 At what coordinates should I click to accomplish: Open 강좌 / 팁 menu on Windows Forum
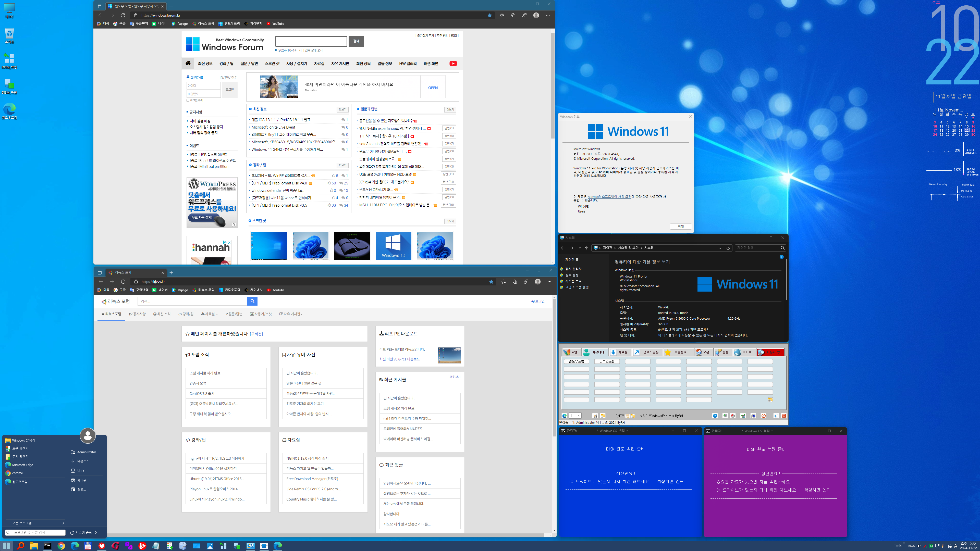pyautogui.click(x=226, y=64)
